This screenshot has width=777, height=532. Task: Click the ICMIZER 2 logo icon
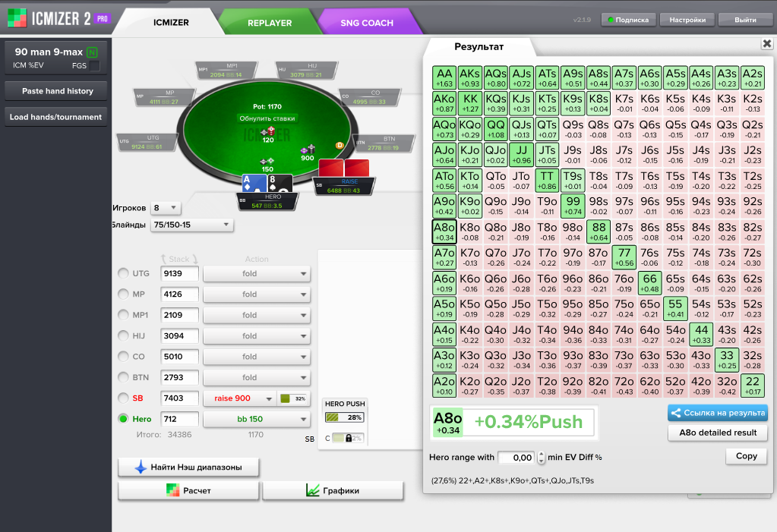coord(17,18)
